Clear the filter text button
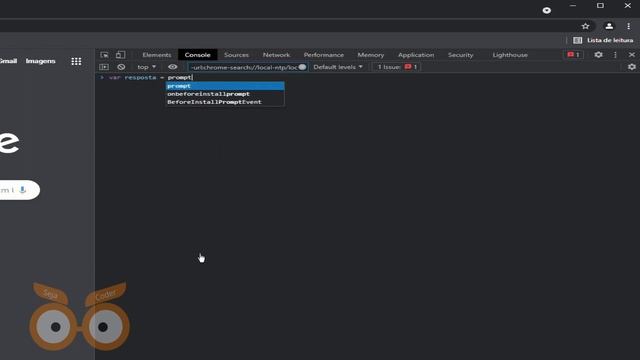Image resolution: width=640 pixels, height=360 pixels. click(302, 67)
